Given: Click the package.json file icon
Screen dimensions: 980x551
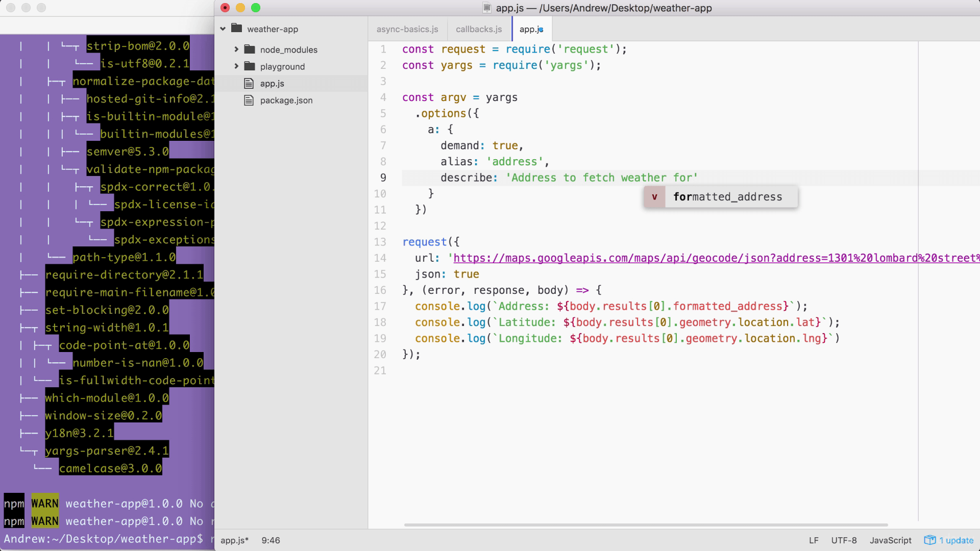Looking at the screenshot, I should (249, 100).
